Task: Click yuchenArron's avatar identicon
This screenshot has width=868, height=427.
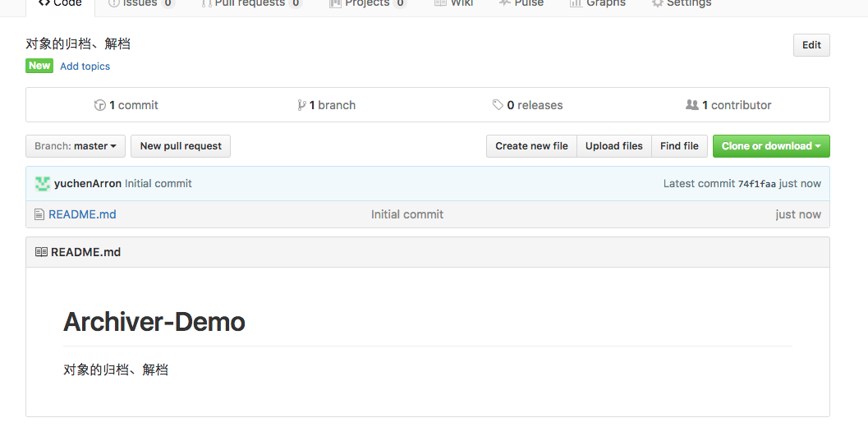Action: point(43,183)
